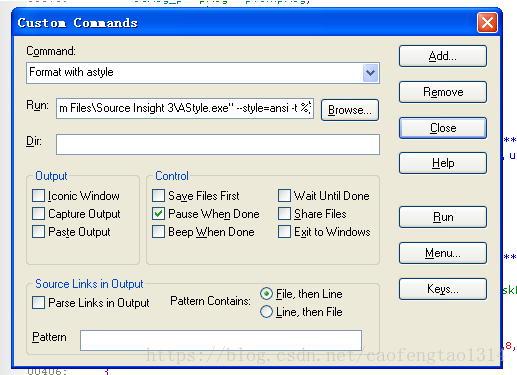This screenshot has width=517, height=375.
Task: Open the Command dropdown arrow
Action: pos(370,73)
